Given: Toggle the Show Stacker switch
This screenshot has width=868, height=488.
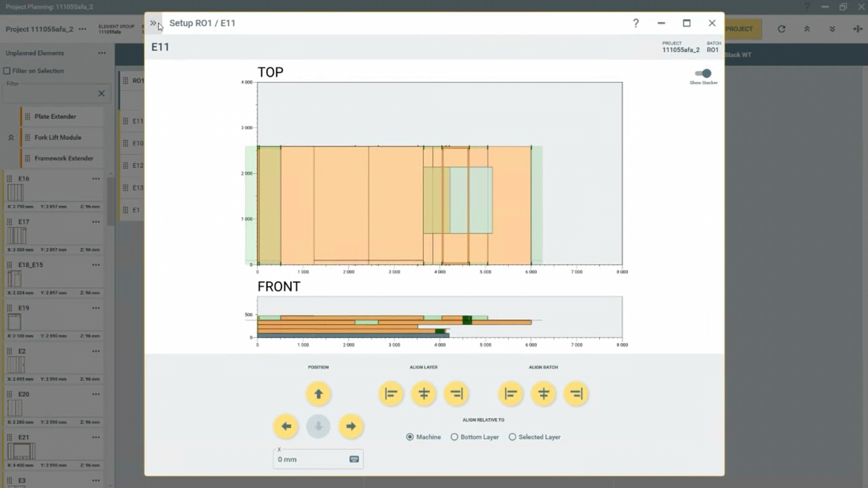Looking at the screenshot, I should [703, 73].
